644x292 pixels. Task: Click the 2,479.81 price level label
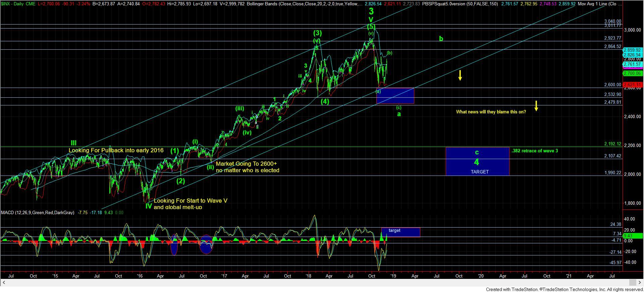click(x=613, y=102)
